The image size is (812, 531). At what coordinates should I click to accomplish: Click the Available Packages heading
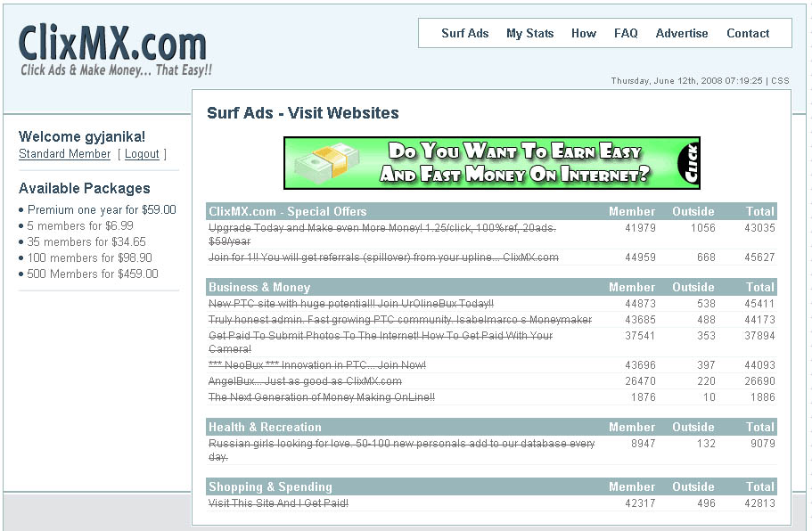tap(85, 188)
